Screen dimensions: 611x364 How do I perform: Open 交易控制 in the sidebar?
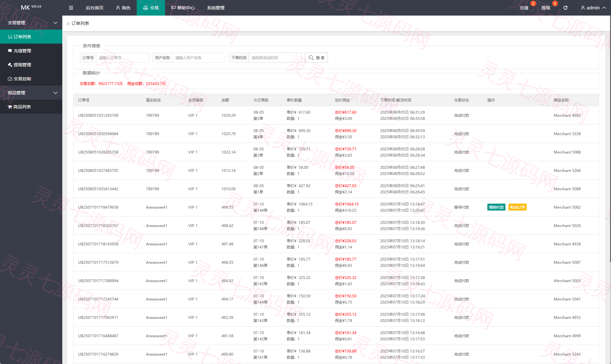click(31, 79)
